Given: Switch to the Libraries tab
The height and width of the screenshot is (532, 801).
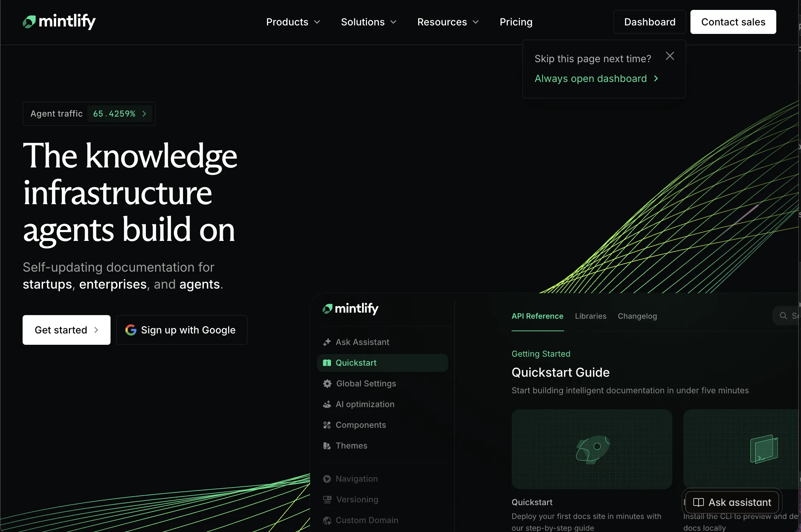Looking at the screenshot, I should [591, 316].
